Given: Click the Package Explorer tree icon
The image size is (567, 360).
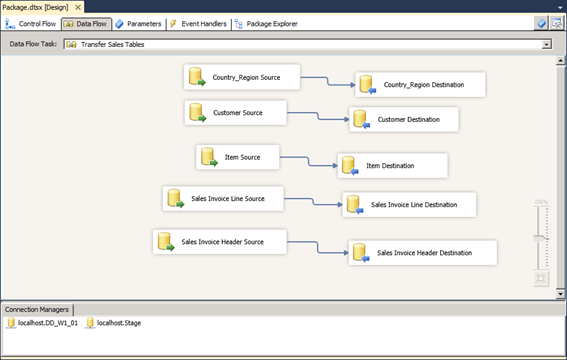Looking at the screenshot, I should click(x=238, y=24).
